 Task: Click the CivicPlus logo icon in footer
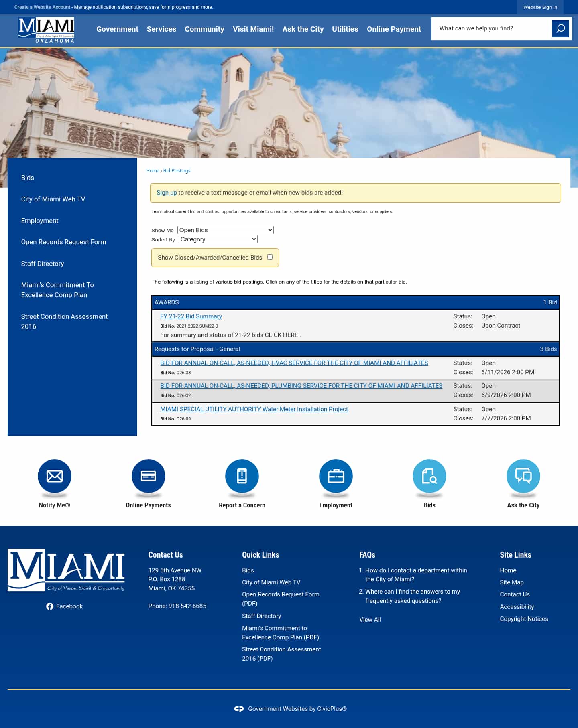tap(239, 709)
